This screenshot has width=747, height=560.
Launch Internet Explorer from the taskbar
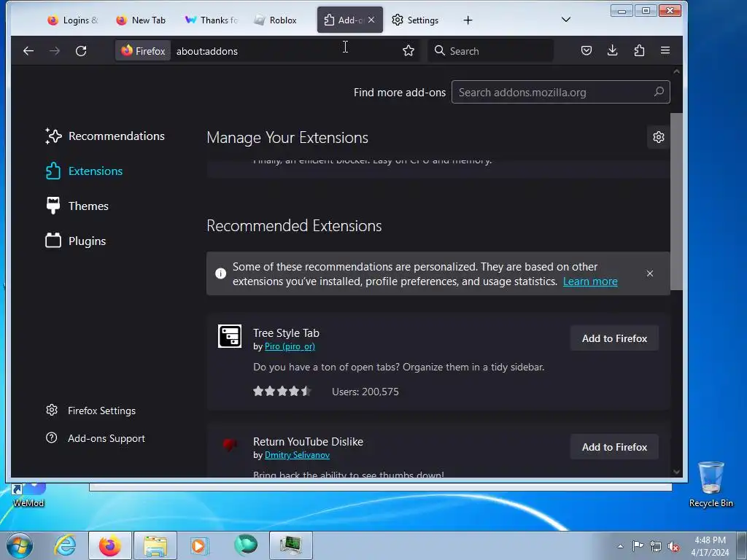coord(65,545)
